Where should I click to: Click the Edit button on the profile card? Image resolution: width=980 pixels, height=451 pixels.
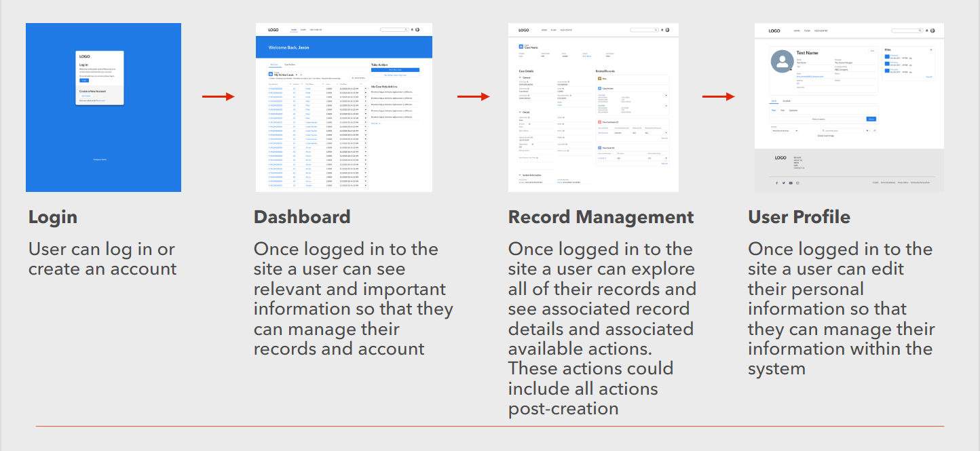pyautogui.click(x=872, y=51)
